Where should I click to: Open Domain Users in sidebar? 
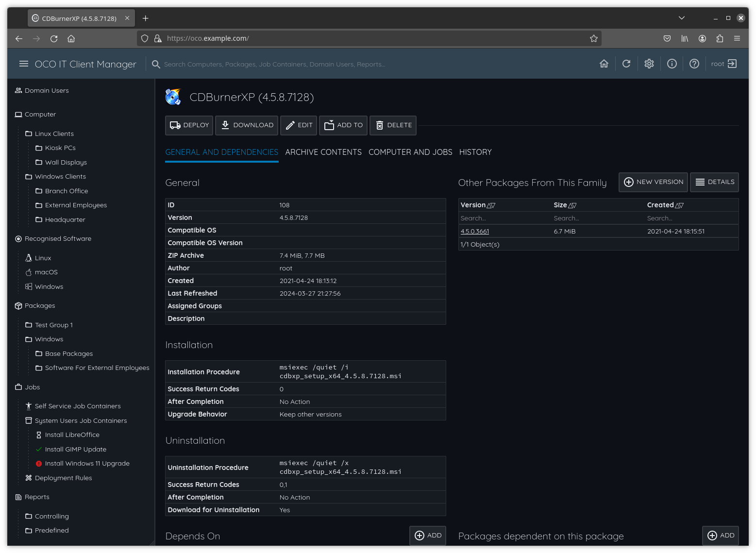coord(42,91)
